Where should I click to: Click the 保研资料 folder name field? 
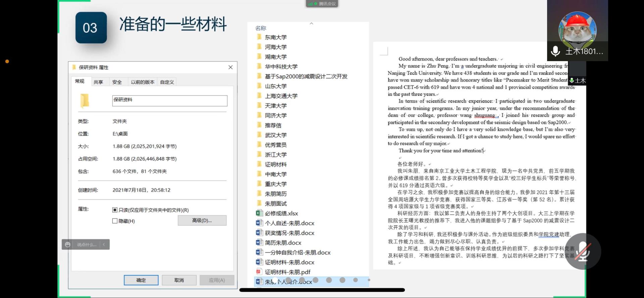(x=170, y=100)
